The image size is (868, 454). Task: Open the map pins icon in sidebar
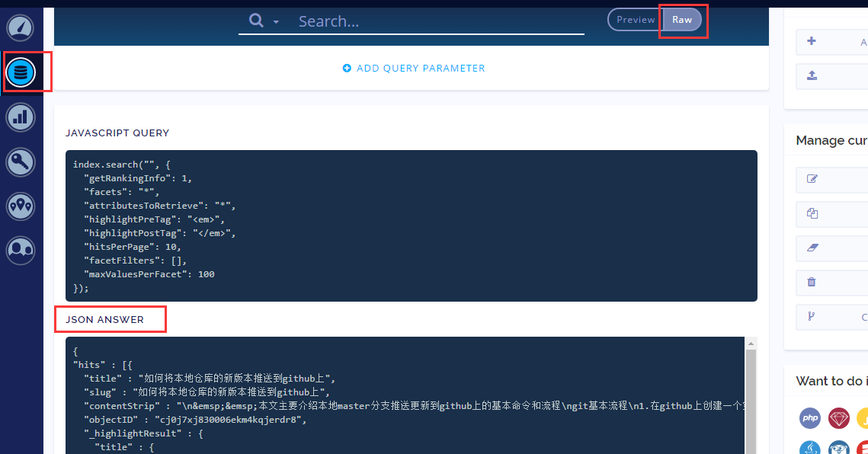[21, 206]
